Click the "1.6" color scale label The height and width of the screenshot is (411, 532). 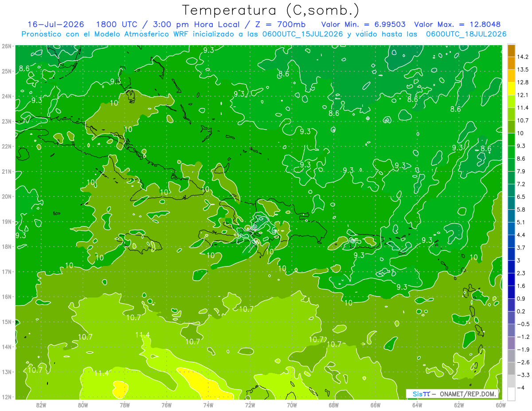[x=521, y=286]
